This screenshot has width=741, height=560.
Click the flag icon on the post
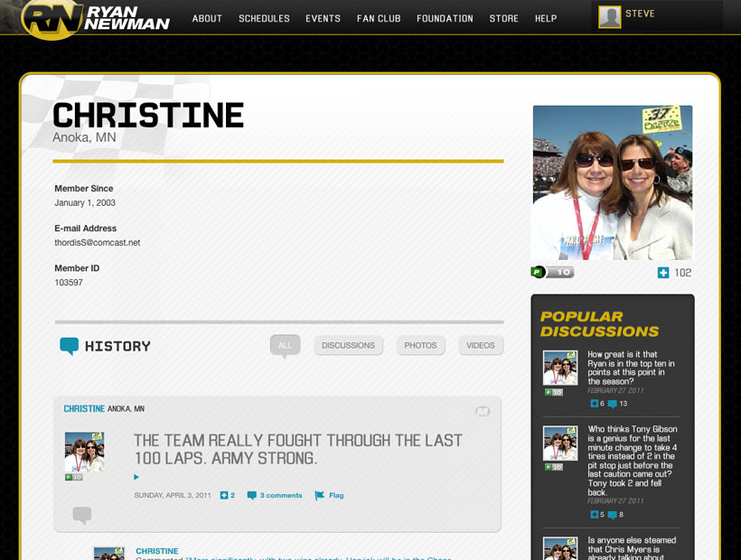pyautogui.click(x=320, y=495)
